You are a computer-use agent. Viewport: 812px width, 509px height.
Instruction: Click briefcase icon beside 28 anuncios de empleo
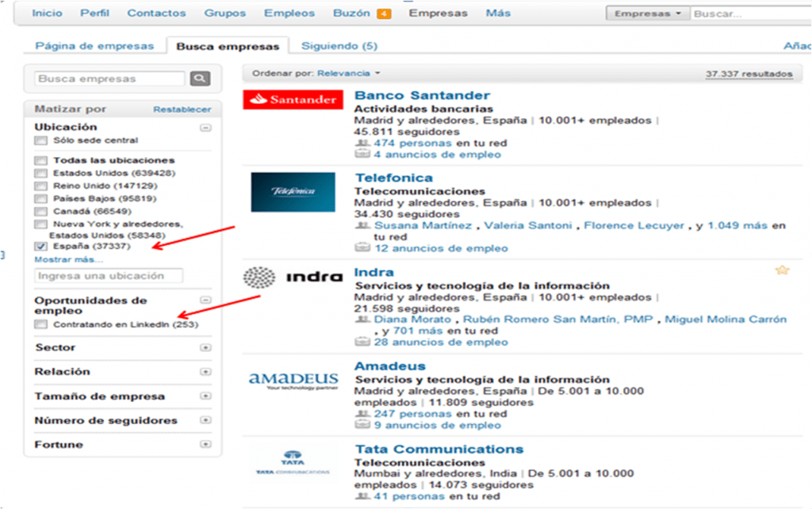pyautogui.click(x=362, y=341)
